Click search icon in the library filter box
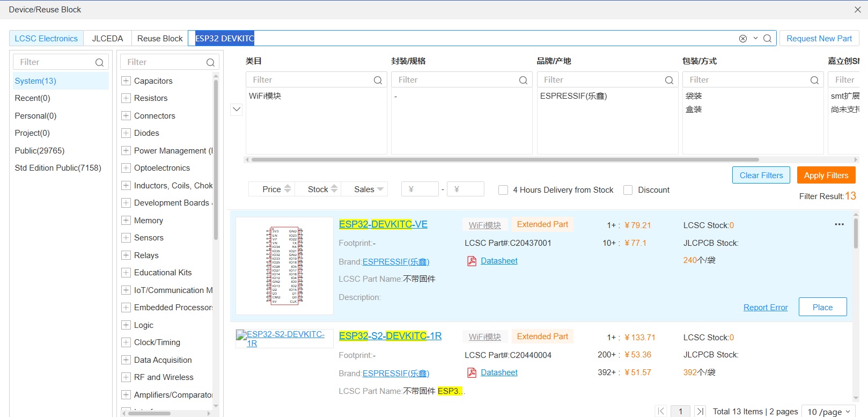Viewport: 868px width, 417px height. pyautogui.click(x=99, y=62)
